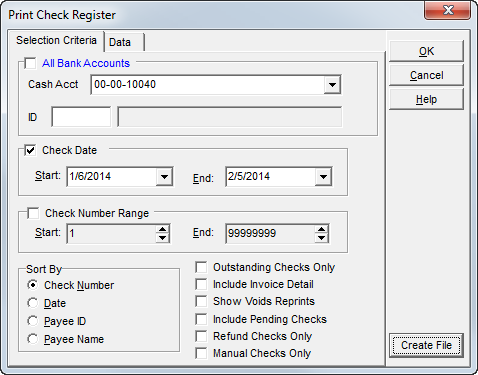Select the Selection Criteria tab
The image size is (478, 375).
pos(56,40)
